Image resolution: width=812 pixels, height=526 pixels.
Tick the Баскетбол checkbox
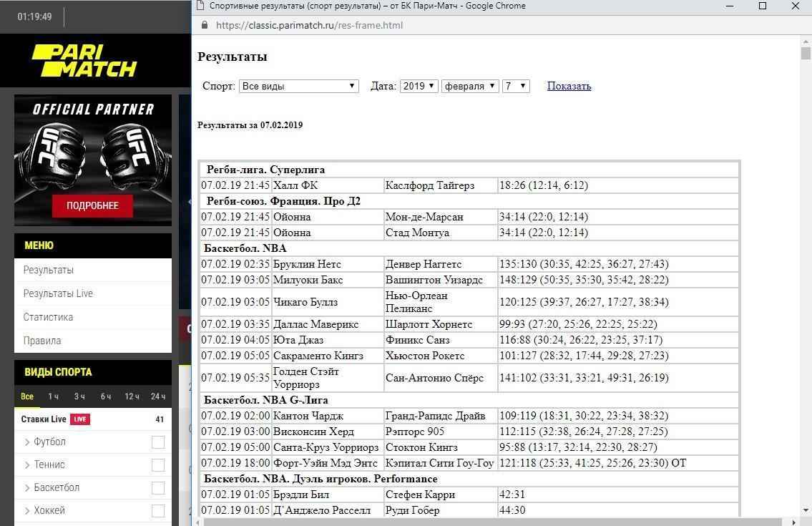point(158,487)
